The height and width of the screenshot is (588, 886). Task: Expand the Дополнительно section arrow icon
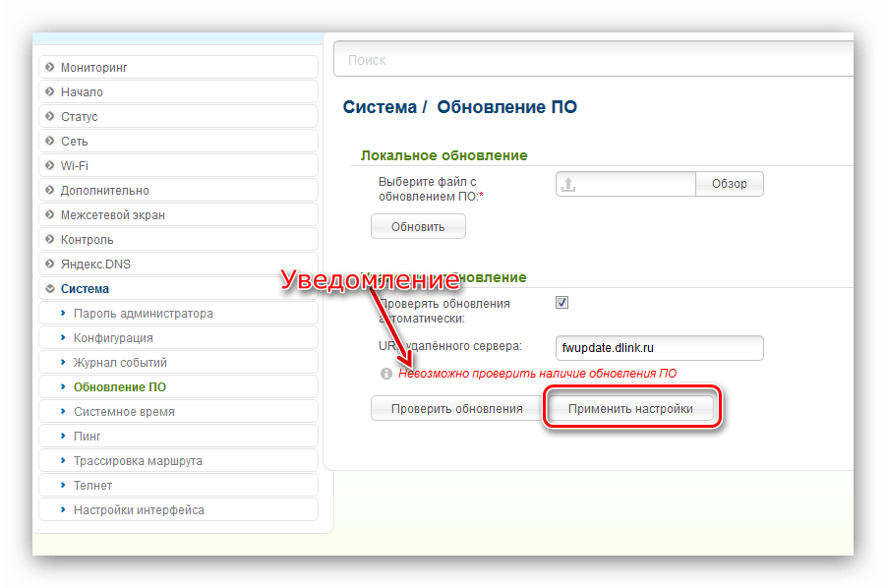point(50,190)
